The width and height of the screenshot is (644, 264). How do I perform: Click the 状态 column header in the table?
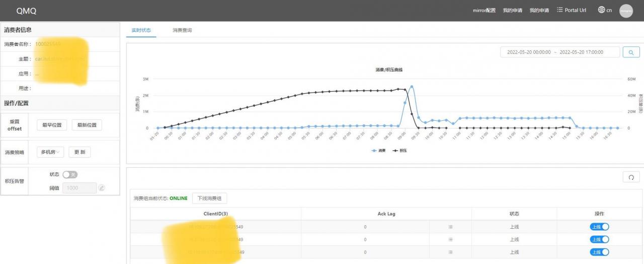tap(514, 214)
